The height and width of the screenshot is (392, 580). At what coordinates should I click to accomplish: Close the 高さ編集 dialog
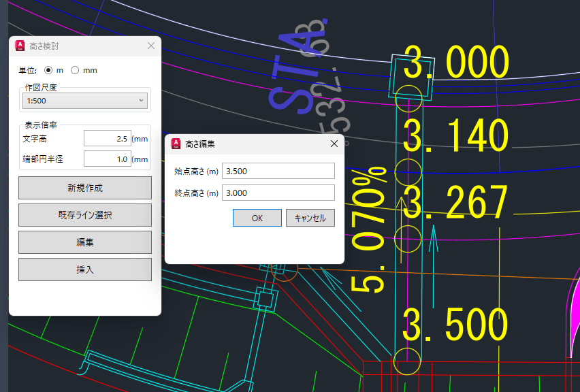point(334,144)
